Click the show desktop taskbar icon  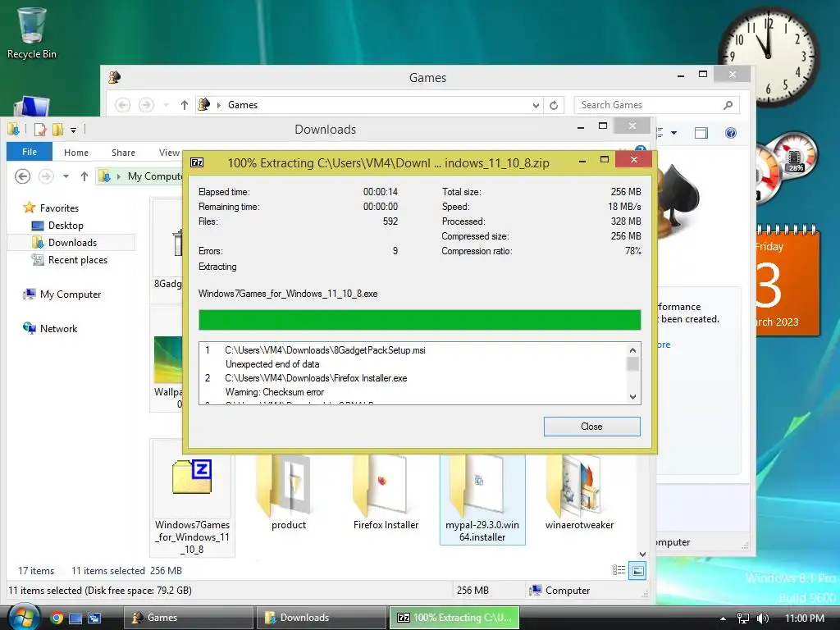point(75,619)
